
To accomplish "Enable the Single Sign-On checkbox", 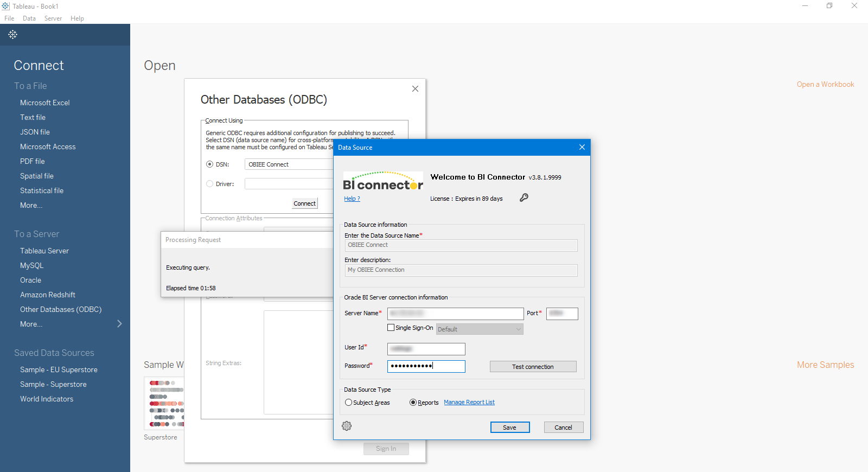I will [x=391, y=328].
